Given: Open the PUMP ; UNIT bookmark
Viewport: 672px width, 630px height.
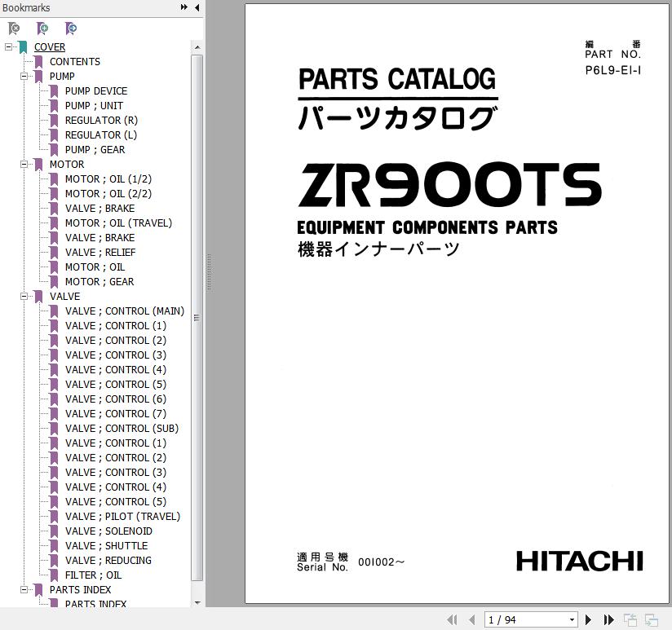Looking at the screenshot, I should 94,105.
